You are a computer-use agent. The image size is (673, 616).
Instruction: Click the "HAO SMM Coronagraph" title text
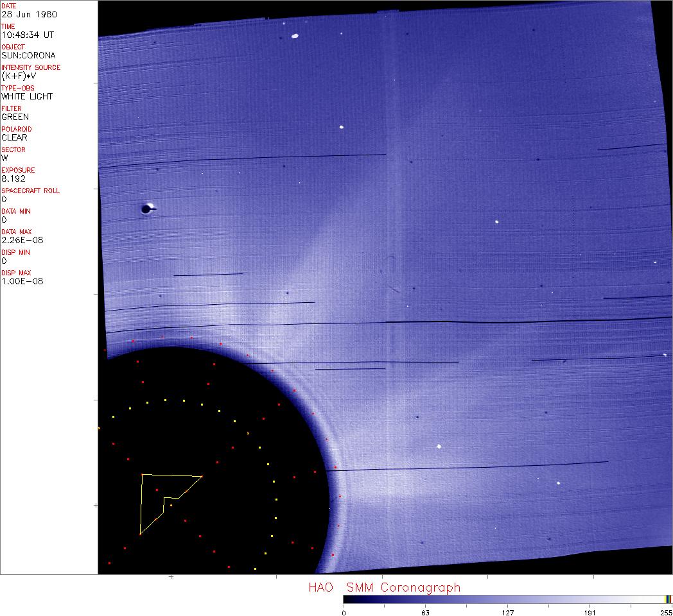(384, 587)
